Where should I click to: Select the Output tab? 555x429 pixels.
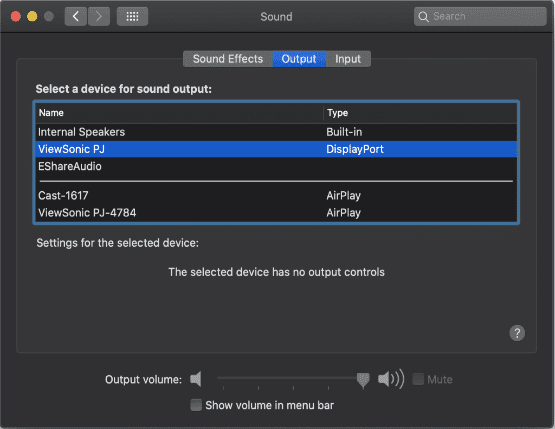tap(299, 59)
